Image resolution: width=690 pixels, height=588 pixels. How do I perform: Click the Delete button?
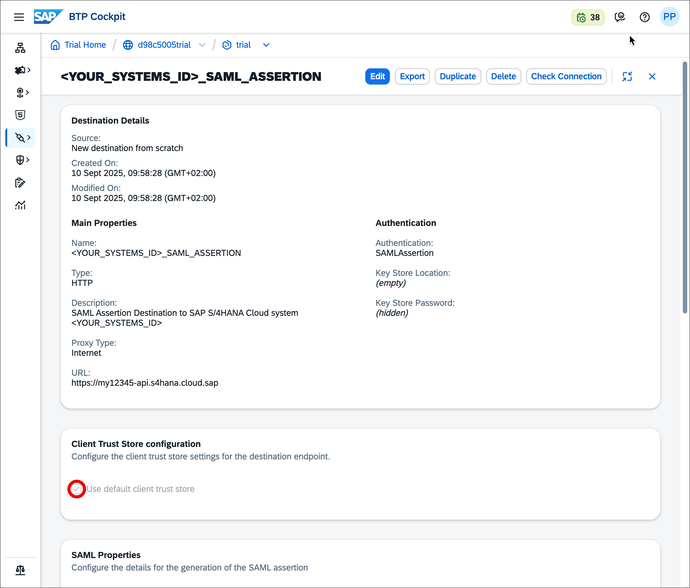click(x=503, y=77)
